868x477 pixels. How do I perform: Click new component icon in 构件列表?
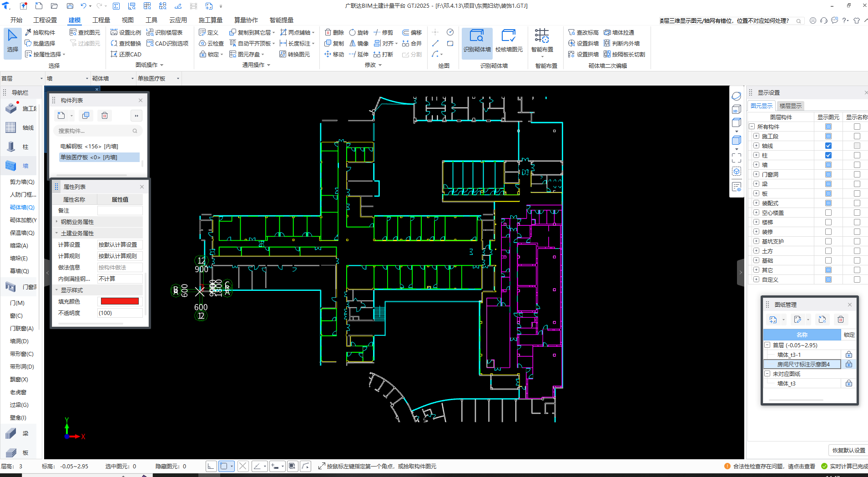61,116
